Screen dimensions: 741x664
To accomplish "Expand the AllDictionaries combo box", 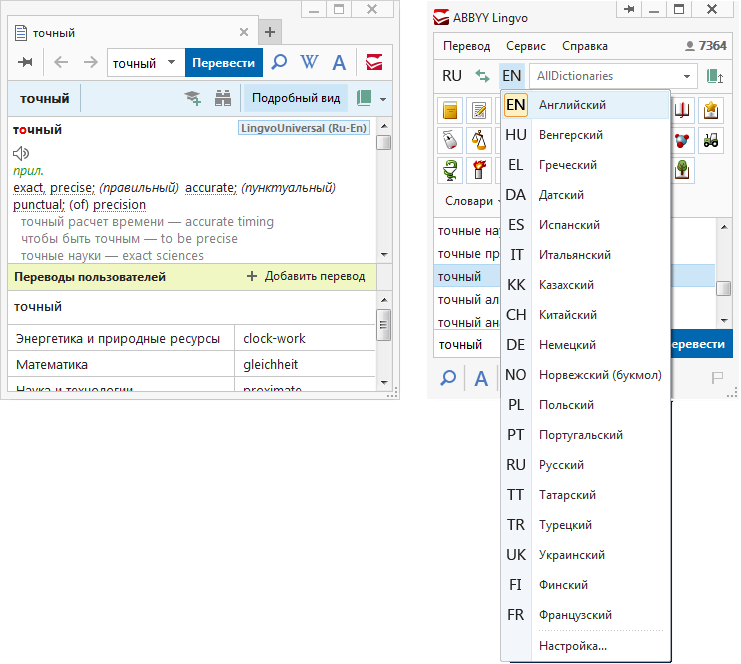I will 686,76.
